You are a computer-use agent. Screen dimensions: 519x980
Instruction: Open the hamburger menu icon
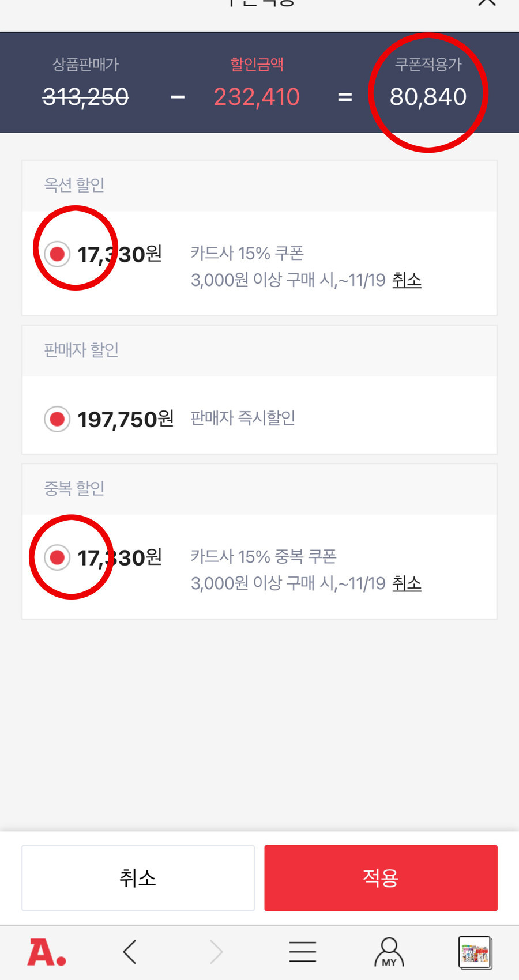click(303, 952)
